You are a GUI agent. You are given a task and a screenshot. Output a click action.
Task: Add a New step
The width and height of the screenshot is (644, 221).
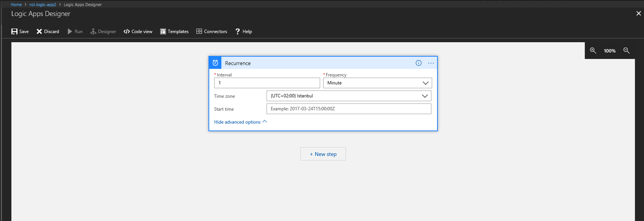(x=323, y=154)
